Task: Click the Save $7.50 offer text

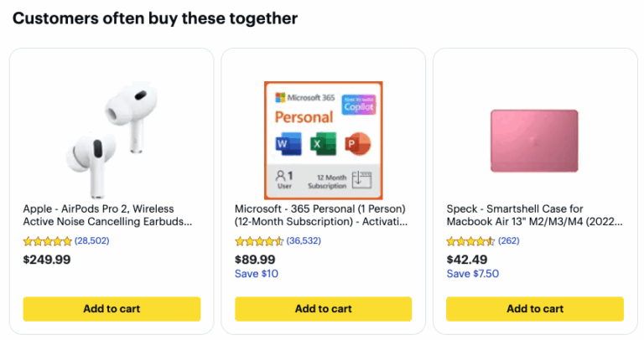Action: 473,274
